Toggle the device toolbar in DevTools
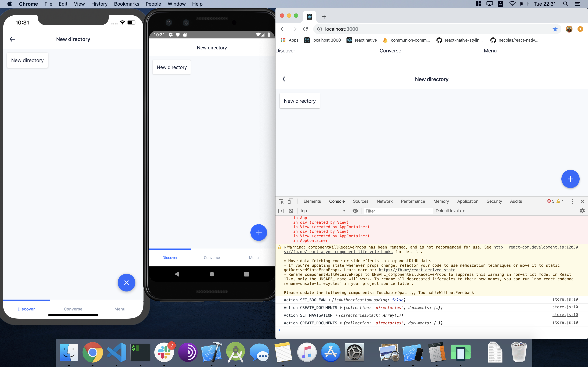This screenshot has width=588, height=367. pos(291,201)
